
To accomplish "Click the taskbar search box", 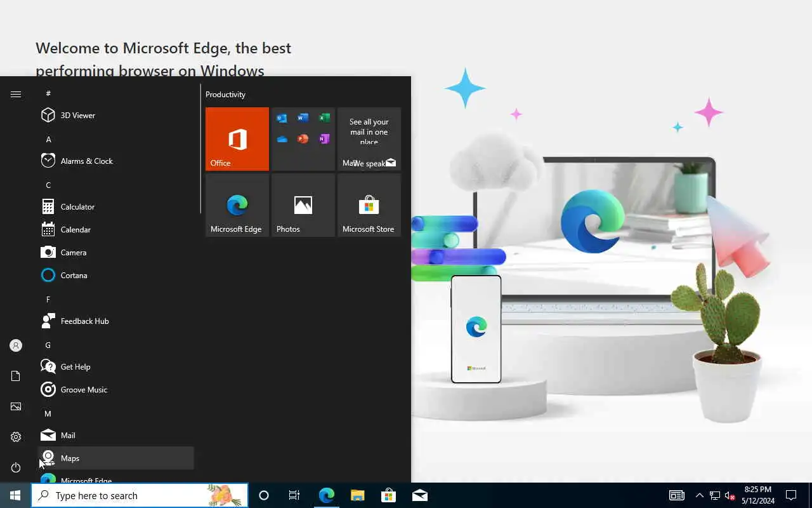I will click(x=140, y=495).
